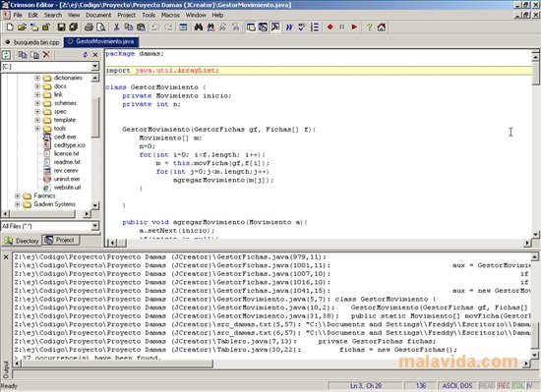Open the Document menu
Image resolution: width=541 pixels, height=392 pixels.
[x=98, y=15]
